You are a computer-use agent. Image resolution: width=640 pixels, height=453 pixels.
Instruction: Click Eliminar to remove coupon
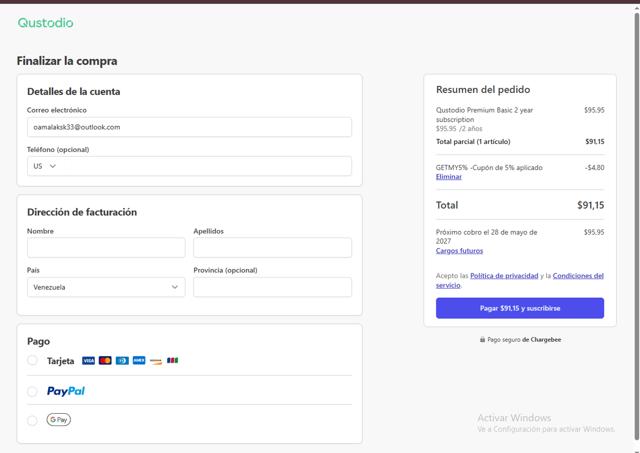coord(449,177)
